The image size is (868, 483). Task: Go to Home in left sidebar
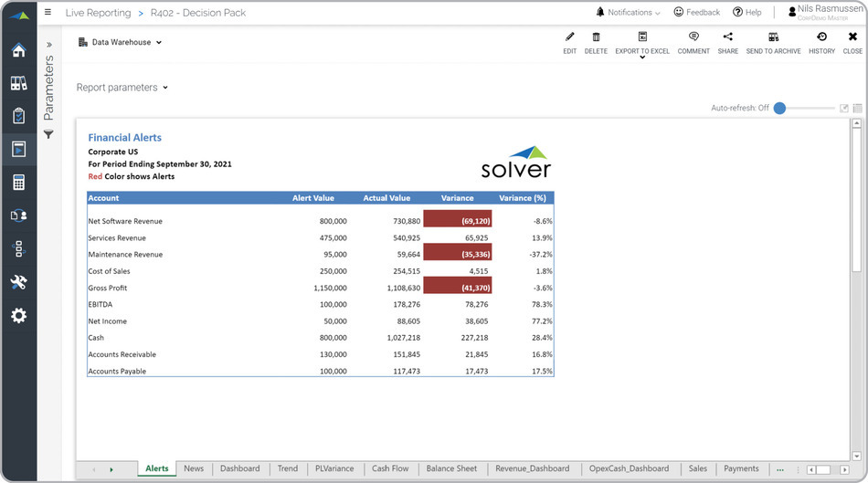18,50
